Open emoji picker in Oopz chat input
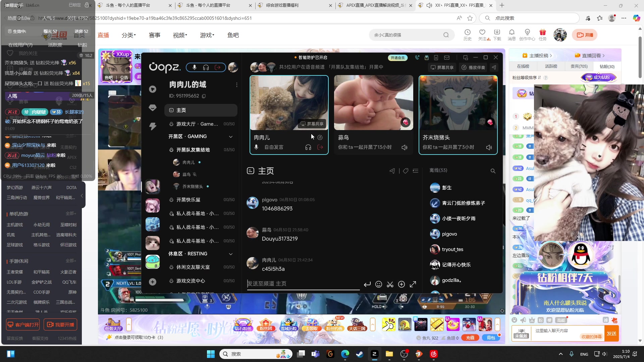The image size is (644, 362). click(x=379, y=284)
